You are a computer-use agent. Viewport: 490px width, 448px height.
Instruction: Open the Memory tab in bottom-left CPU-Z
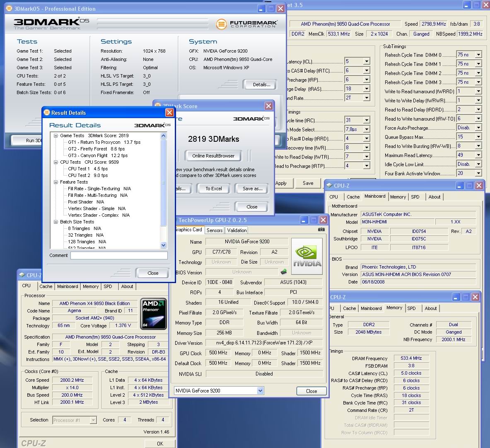(x=91, y=287)
